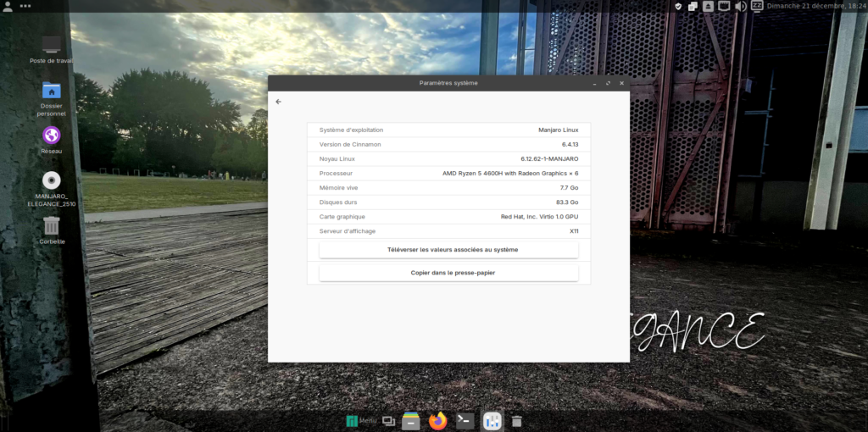Click the user account icon top-left
868x432 pixels.
8,7
